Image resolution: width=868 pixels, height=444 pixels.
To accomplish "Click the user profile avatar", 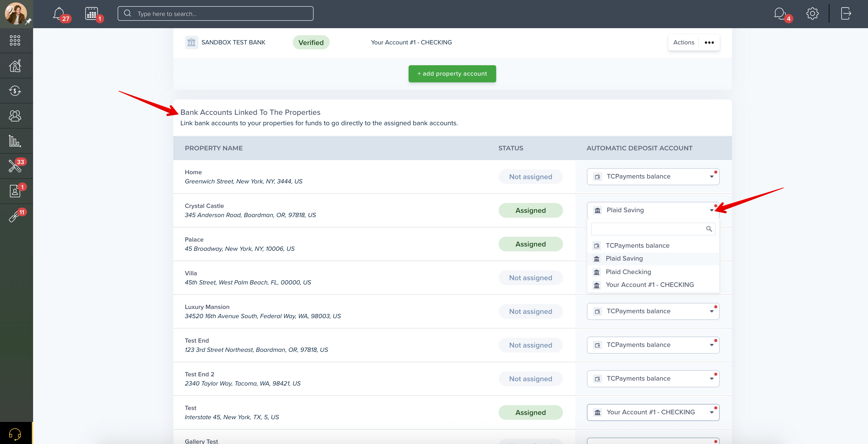I will click(16, 13).
